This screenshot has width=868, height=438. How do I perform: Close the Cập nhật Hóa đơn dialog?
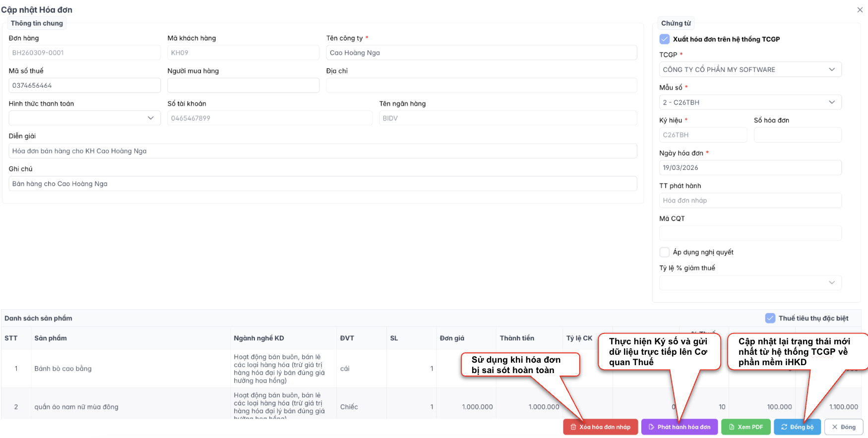coord(860,10)
